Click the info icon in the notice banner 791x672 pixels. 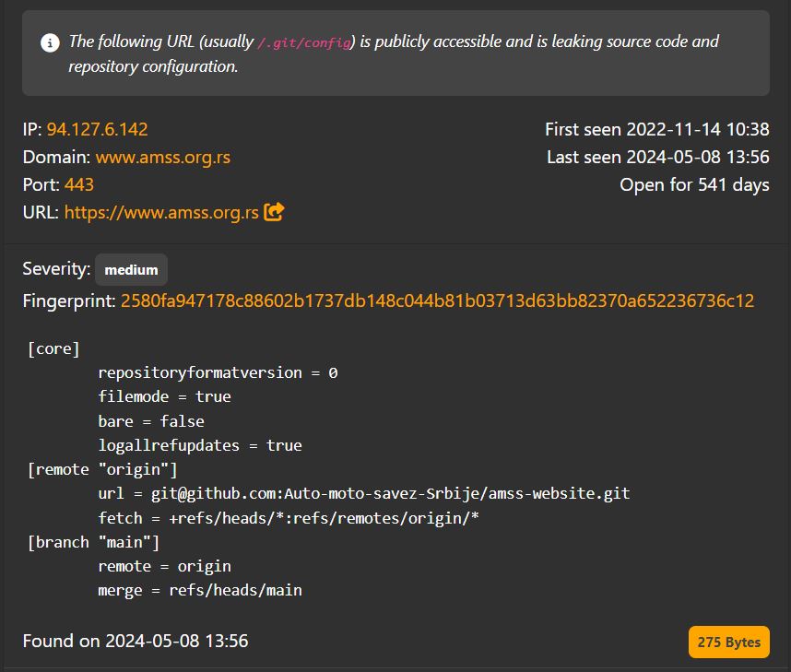[x=50, y=43]
